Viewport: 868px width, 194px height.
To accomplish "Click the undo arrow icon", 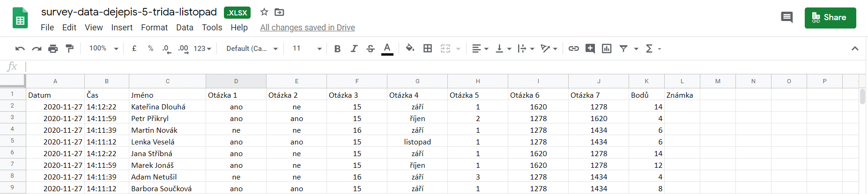I will [x=20, y=49].
